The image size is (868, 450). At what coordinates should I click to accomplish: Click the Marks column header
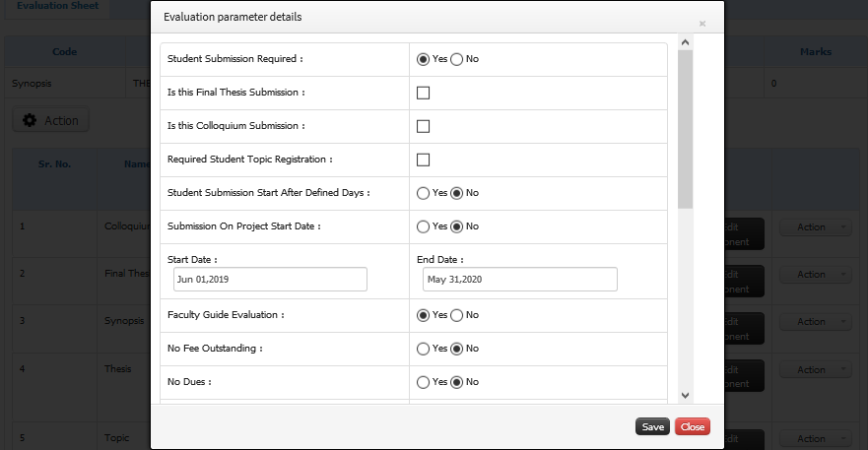coord(816,51)
